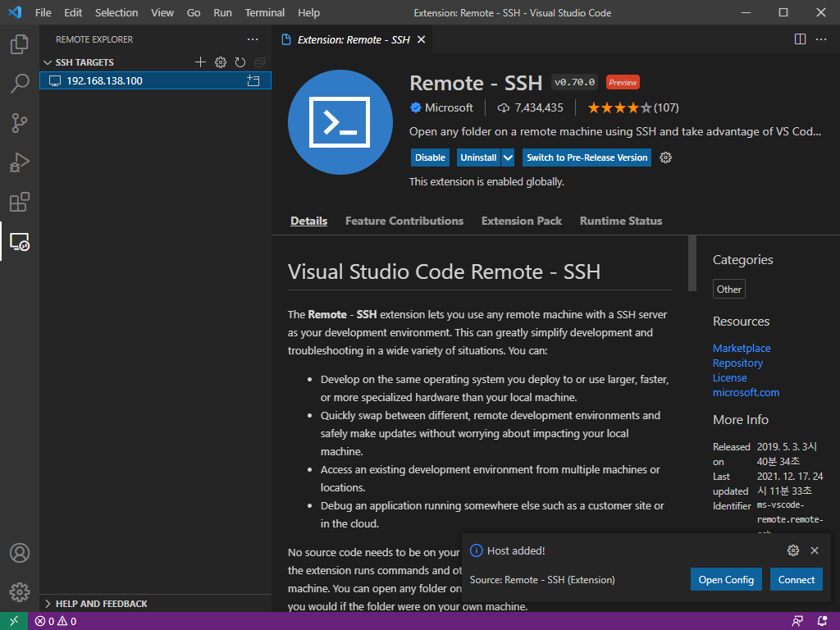Switch to the Extension Pack tab
Image resolution: width=840 pixels, height=630 pixels.
pyautogui.click(x=521, y=221)
